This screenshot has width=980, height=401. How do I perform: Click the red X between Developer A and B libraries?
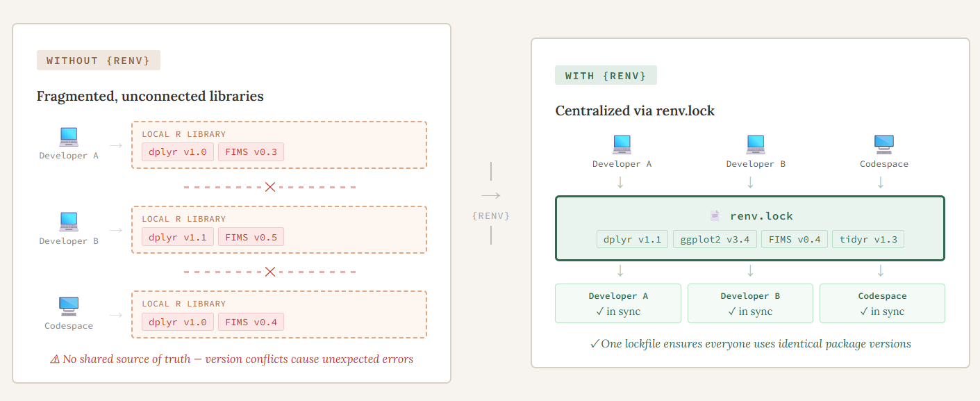(x=270, y=187)
